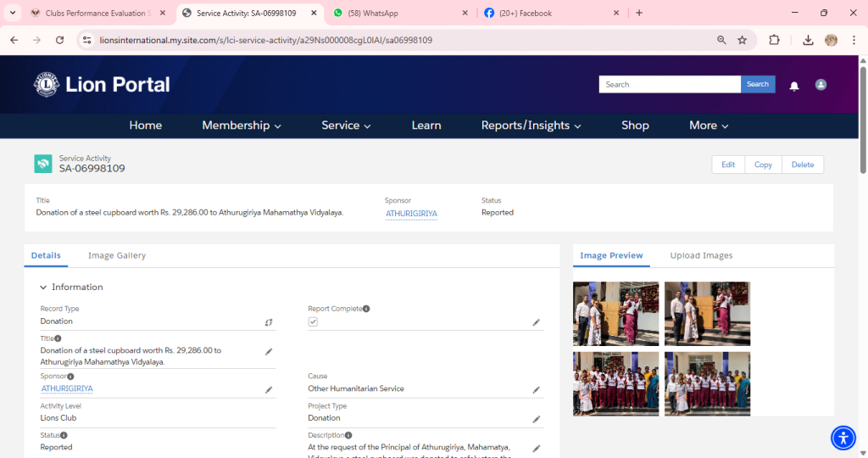The height and width of the screenshot is (458, 868).
Task: Switch to the Image Gallery tab
Action: pos(117,255)
